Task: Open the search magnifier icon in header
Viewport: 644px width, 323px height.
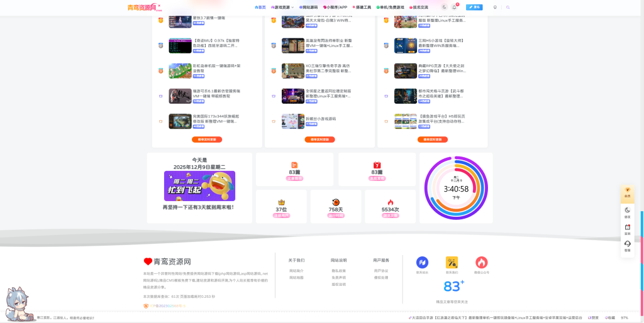Action: pos(508,7)
